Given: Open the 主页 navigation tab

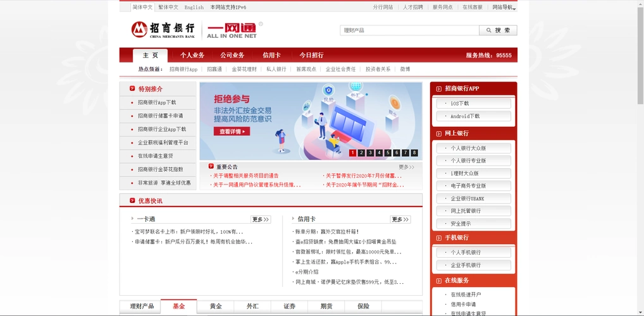Looking at the screenshot, I should tap(151, 56).
